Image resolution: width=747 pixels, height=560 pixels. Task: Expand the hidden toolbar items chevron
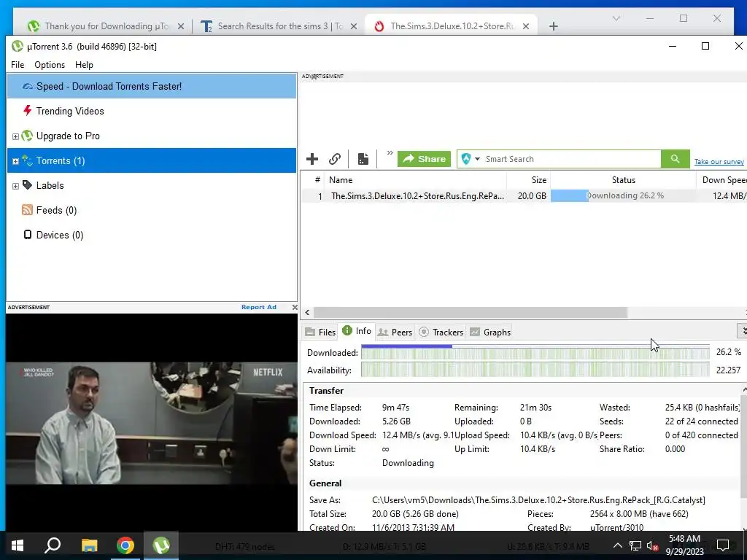pos(390,153)
